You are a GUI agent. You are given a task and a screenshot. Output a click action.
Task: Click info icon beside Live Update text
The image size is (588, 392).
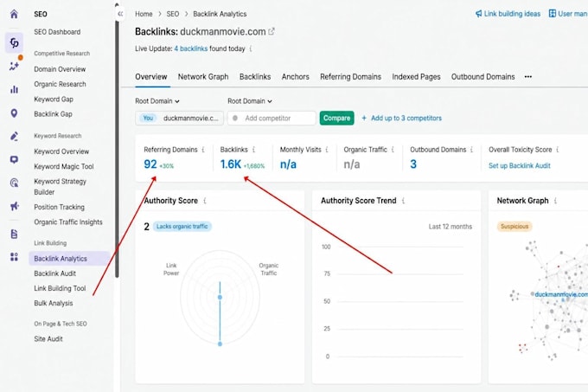tap(251, 48)
